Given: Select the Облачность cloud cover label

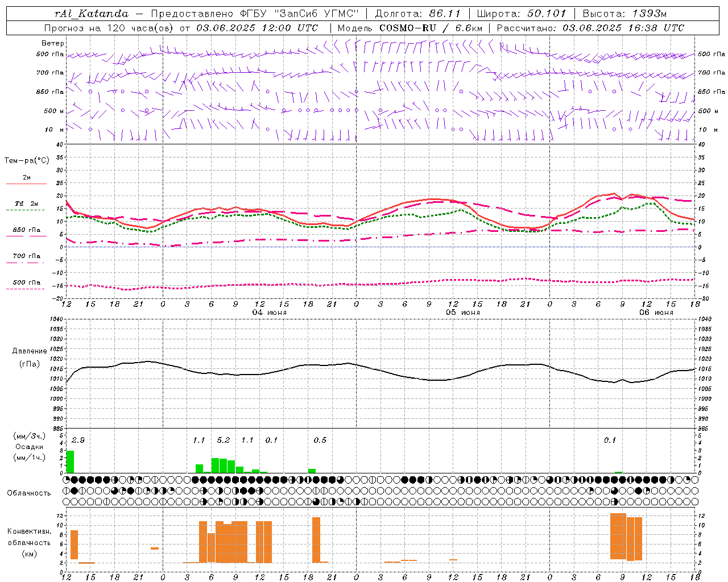Looking at the screenshot, I should pyautogui.click(x=29, y=493).
